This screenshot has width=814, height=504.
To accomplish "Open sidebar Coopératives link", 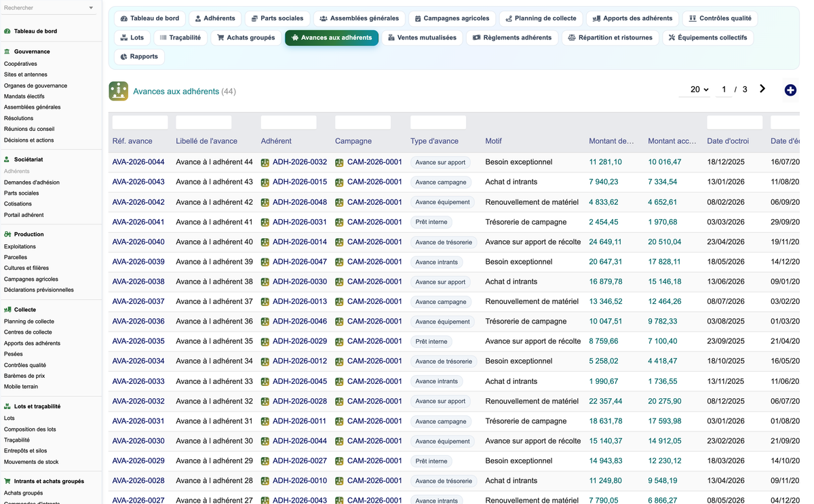I will click(20, 64).
